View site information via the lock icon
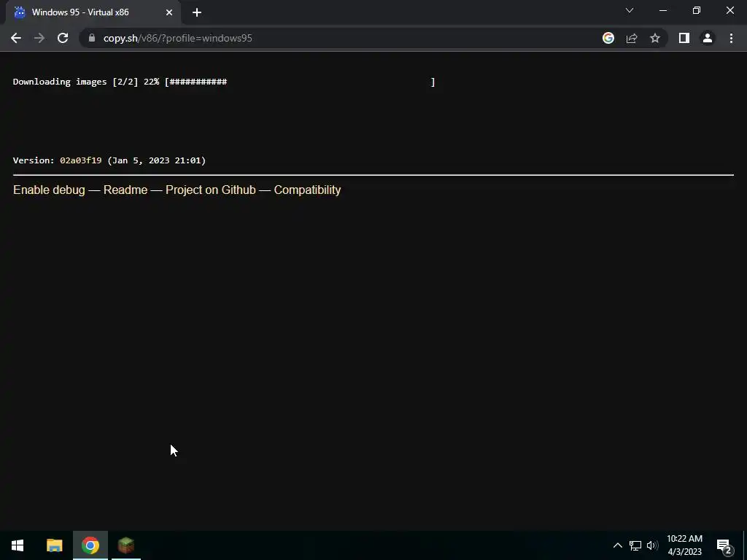The image size is (747, 560). tap(92, 38)
